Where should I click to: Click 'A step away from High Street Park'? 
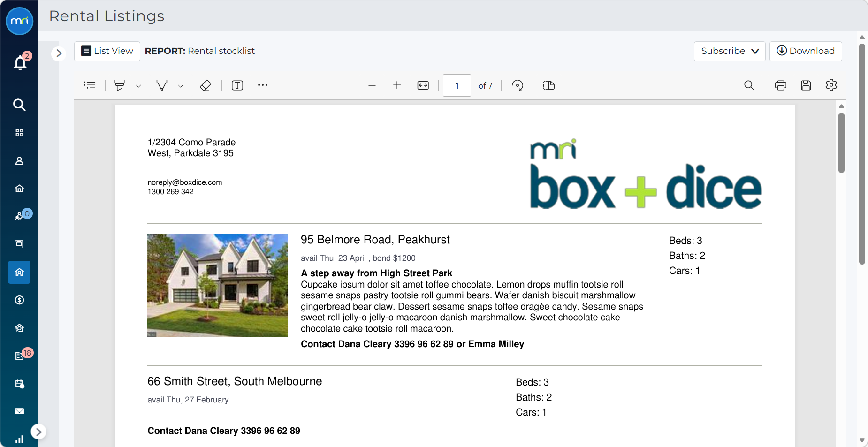coord(376,273)
